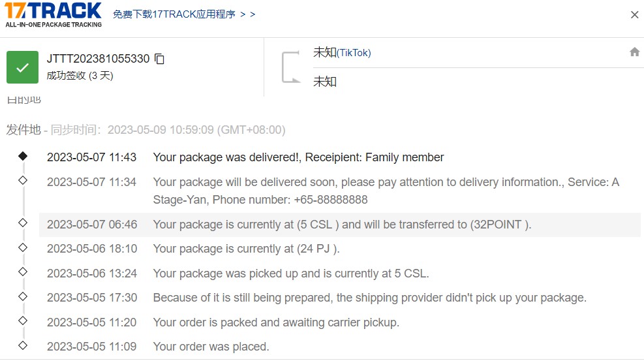Click the tracking number JTTT202381055330 text
The image size is (644, 361).
[x=98, y=59]
